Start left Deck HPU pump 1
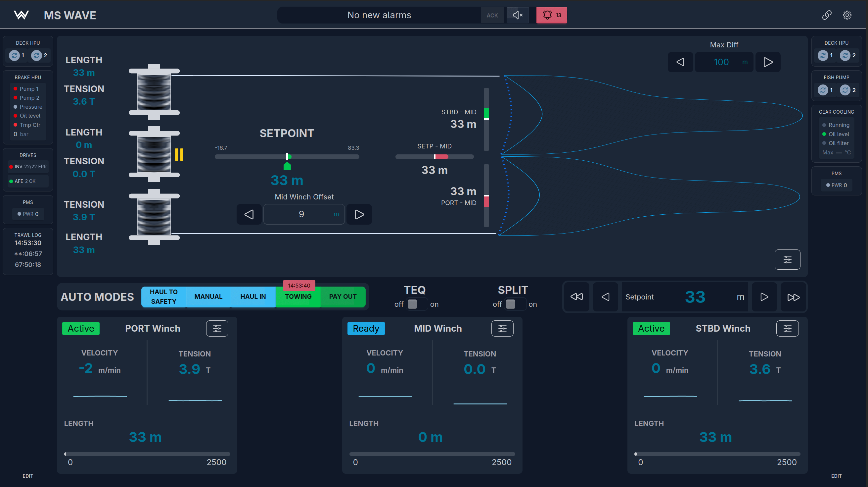The image size is (868, 487). (x=14, y=55)
